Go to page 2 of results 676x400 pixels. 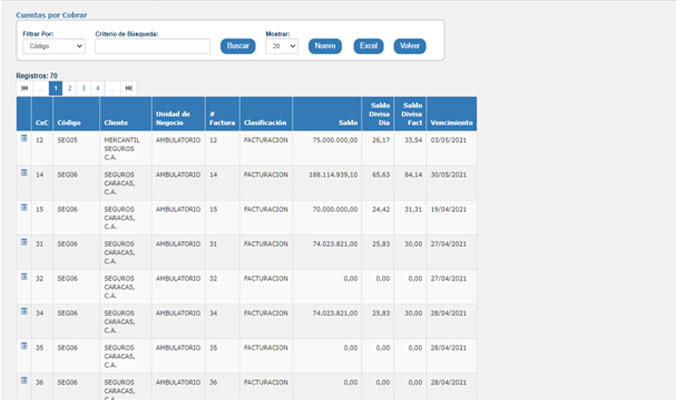point(70,88)
